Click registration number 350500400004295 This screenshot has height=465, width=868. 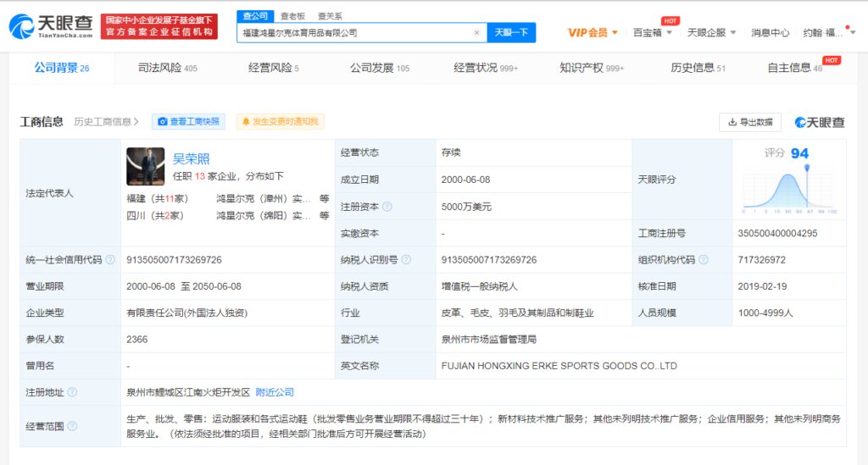[x=777, y=233]
